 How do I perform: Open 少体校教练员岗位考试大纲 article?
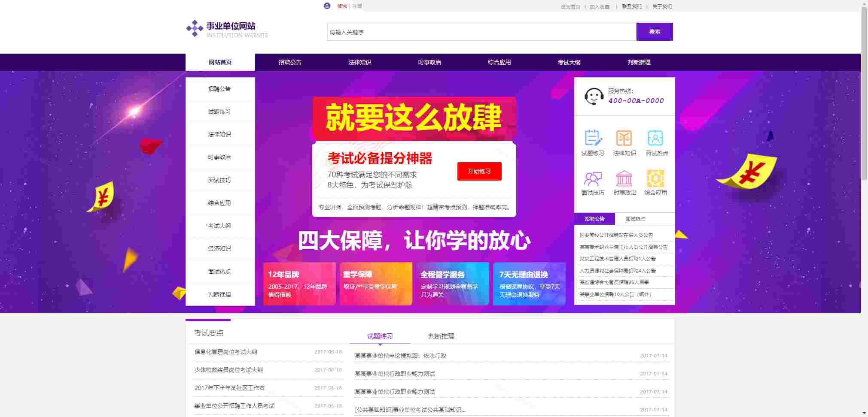pyautogui.click(x=228, y=370)
